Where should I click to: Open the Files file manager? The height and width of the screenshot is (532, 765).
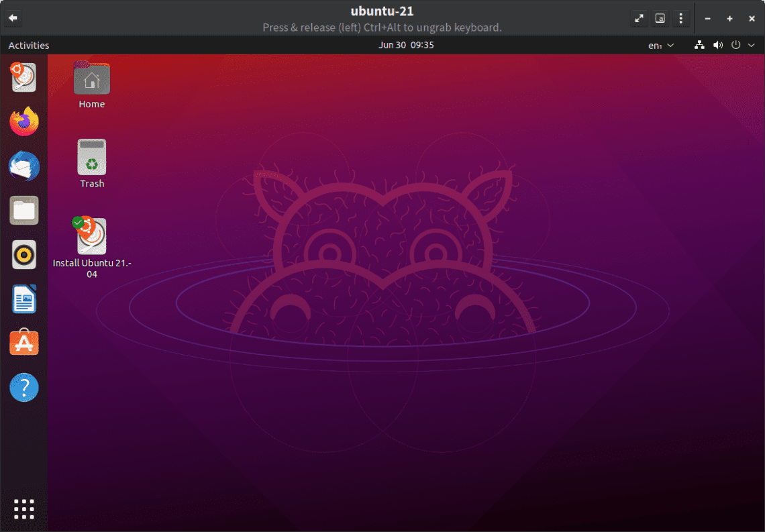[x=23, y=211]
